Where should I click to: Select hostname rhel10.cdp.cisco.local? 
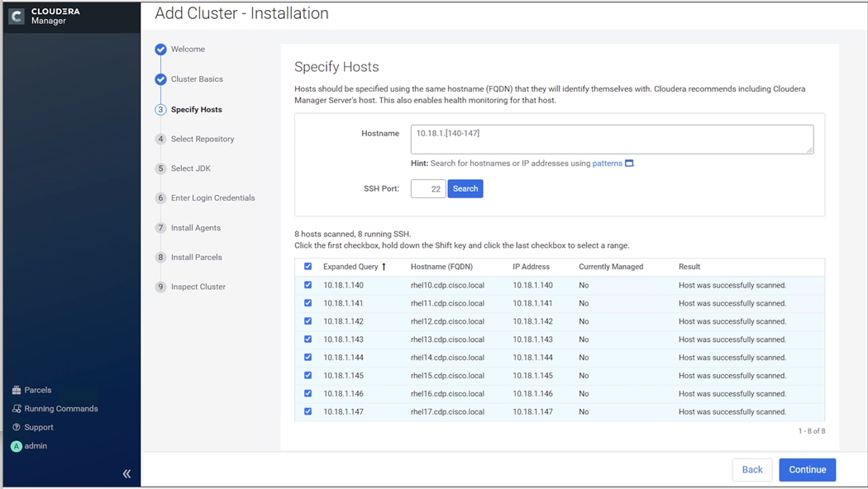click(x=447, y=286)
